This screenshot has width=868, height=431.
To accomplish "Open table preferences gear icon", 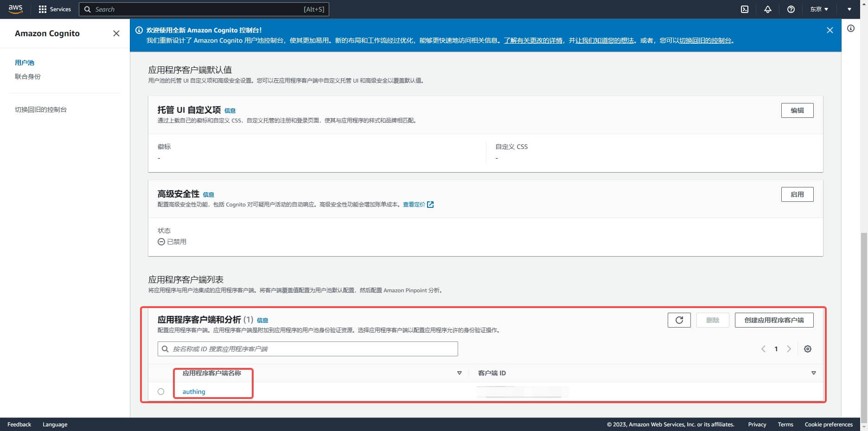I will point(807,349).
